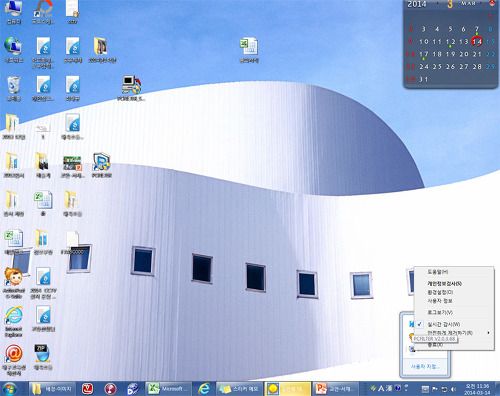Image resolution: width=500 pixels, height=396 pixels.
Task: Toggle the 漢 Hanja conversion button
Action: (x=389, y=388)
